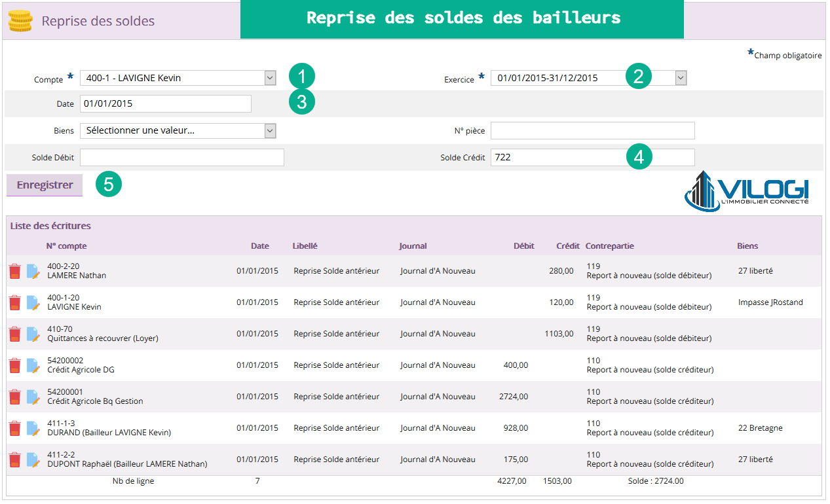Delete the 400-1-20 LAVIGNE Kevin entry

14,302
